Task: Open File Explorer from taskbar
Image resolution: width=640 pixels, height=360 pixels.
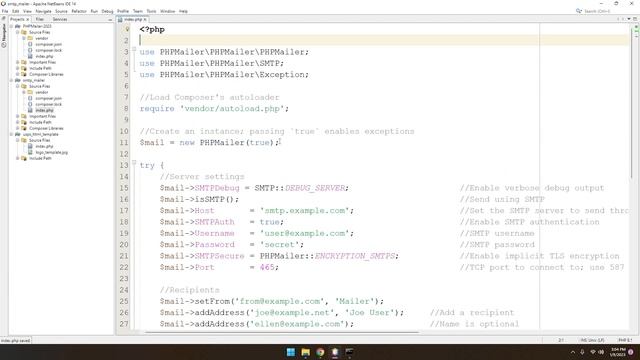Action: (305, 352)
